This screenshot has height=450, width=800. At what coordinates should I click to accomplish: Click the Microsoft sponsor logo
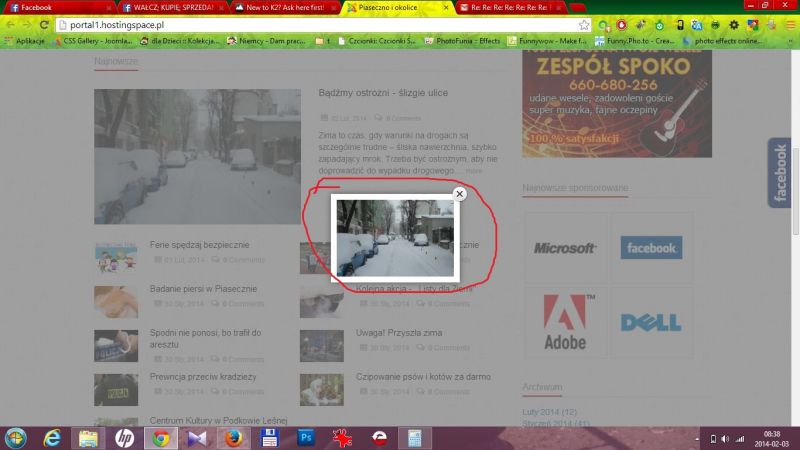[x=565, y=248]
